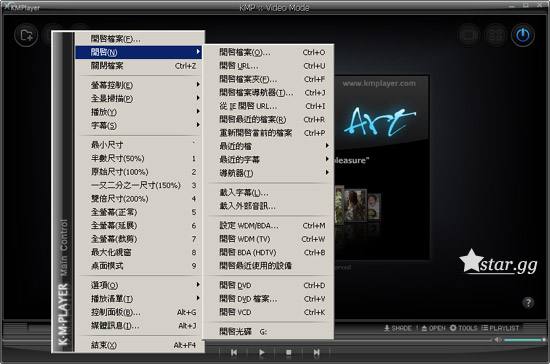Skip to next track button
This screenshot has height=364, width=550.
[x=316, y=352]
